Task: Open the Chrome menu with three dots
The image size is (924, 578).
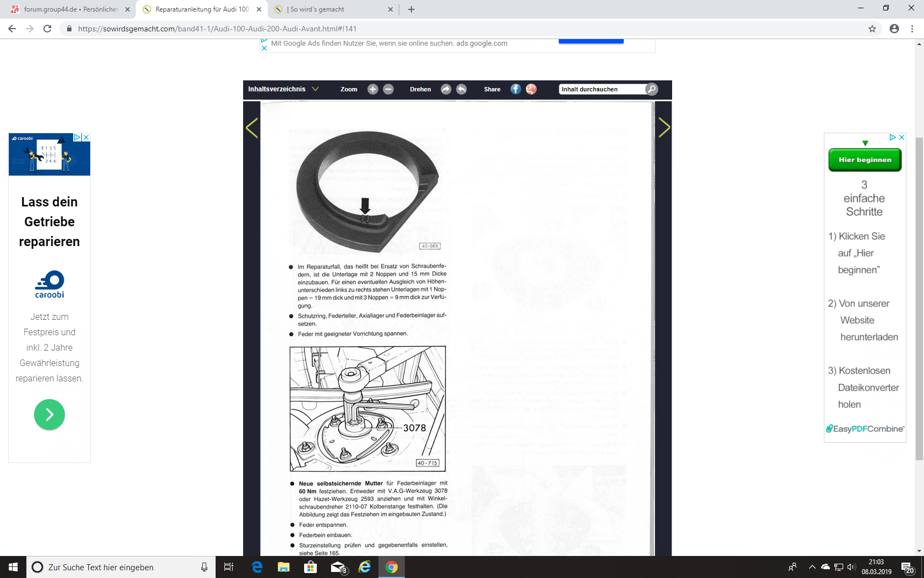Action: (x=912, y=29)
